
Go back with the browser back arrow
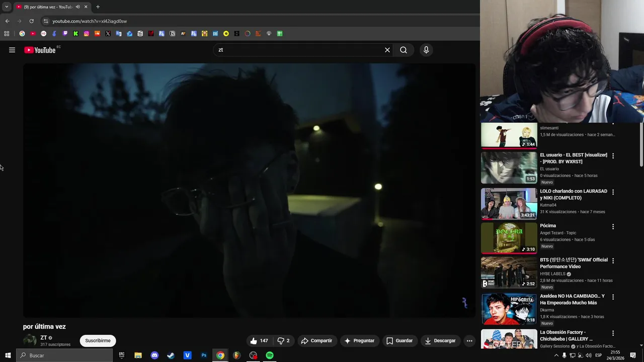point(7,21)
